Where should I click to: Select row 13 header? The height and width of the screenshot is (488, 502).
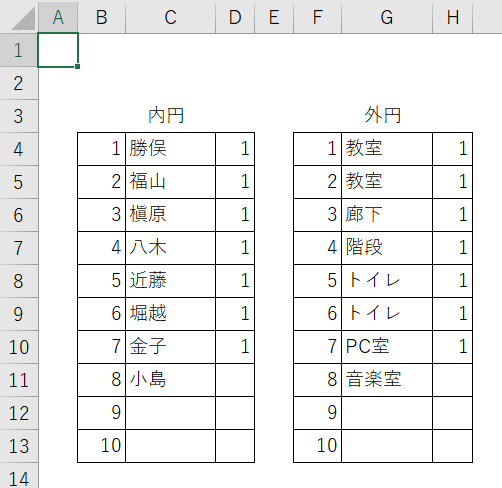(19, 446)
